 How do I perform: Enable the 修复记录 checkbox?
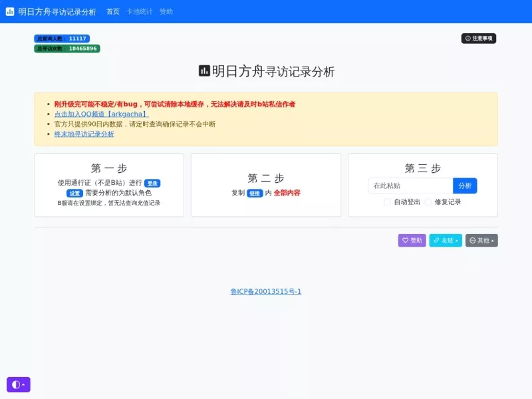[x=428, y=202]
